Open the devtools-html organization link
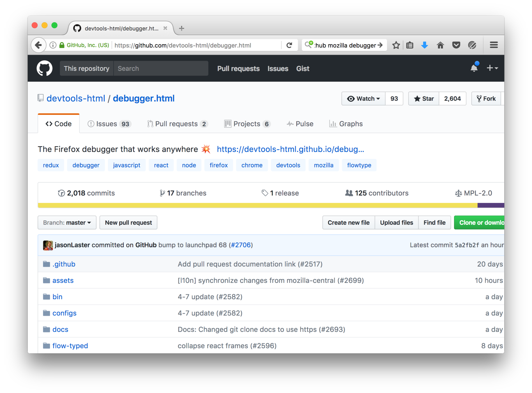The height and width of the screenshot is (393, 532). 76,98
